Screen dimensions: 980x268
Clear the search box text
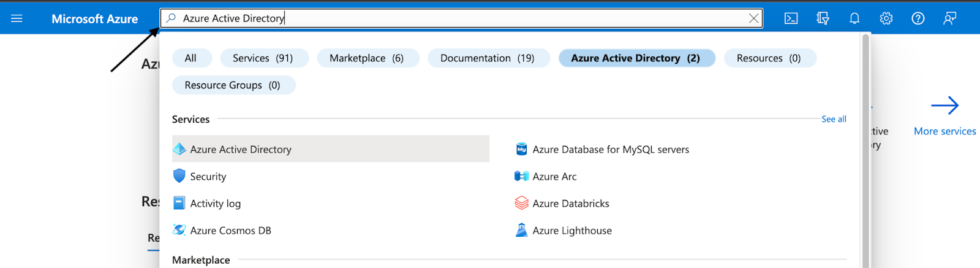pos(753,18)
